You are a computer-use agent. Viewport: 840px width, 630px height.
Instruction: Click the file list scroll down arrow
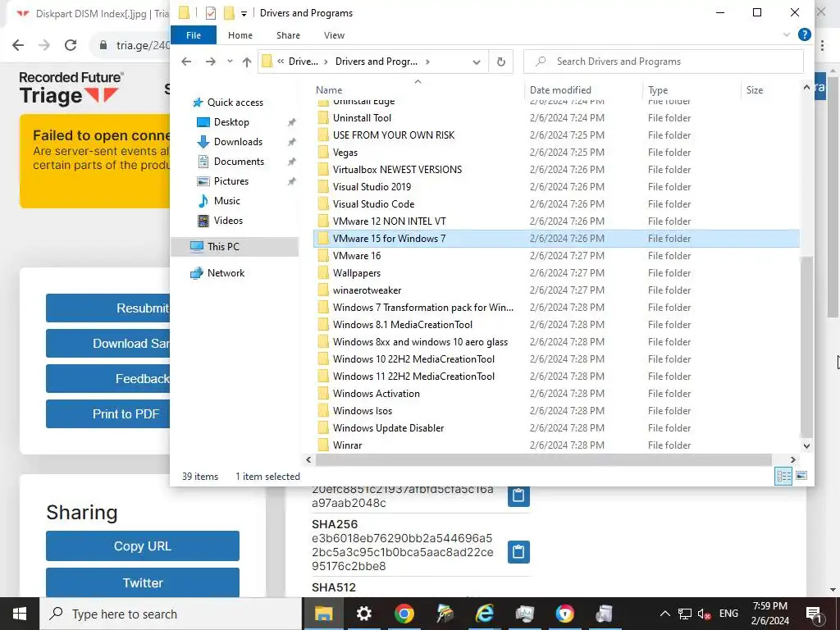806,445
